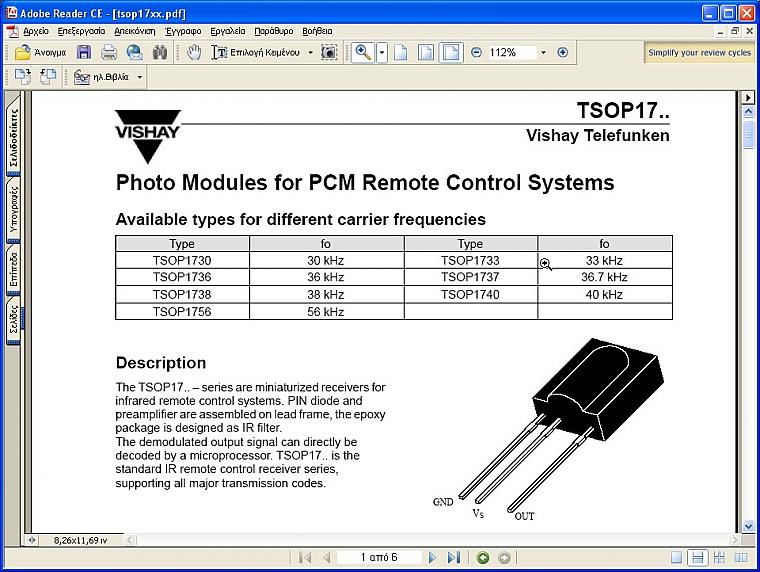760x572 pixels.
Task: Open the Βοήθεια menu
Action: coord(317,31)
